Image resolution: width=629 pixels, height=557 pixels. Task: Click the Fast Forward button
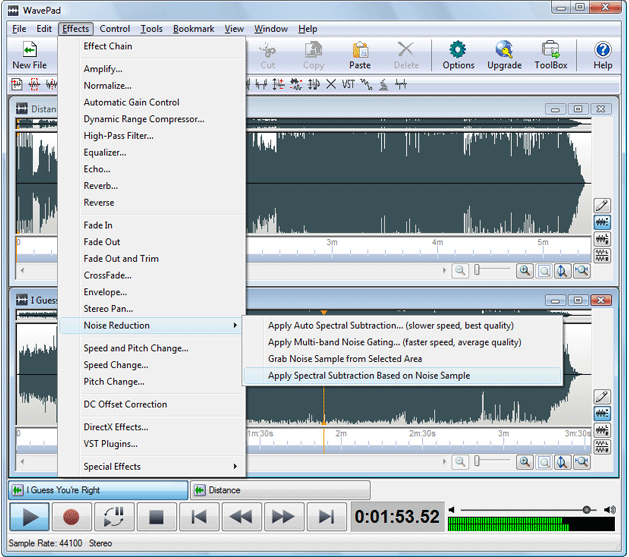283,517
